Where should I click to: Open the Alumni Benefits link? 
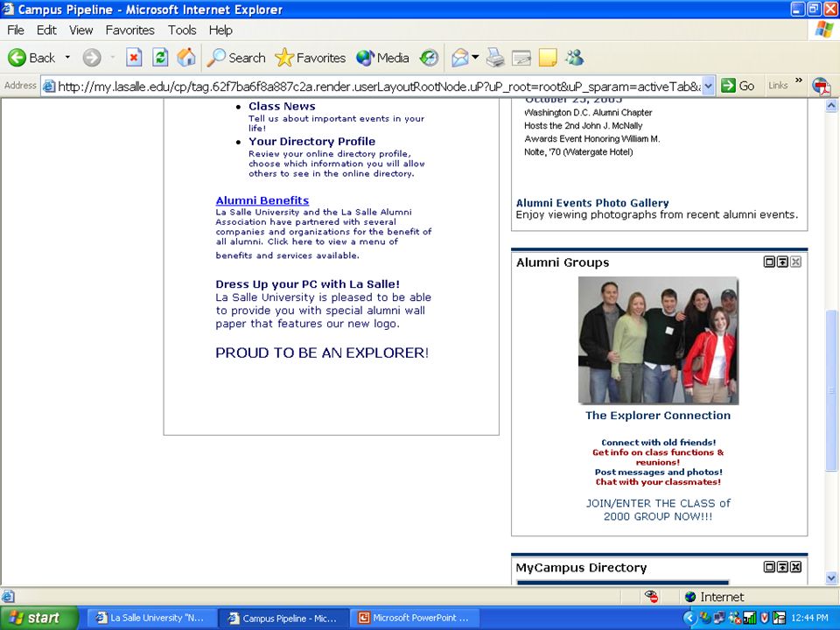262,200
